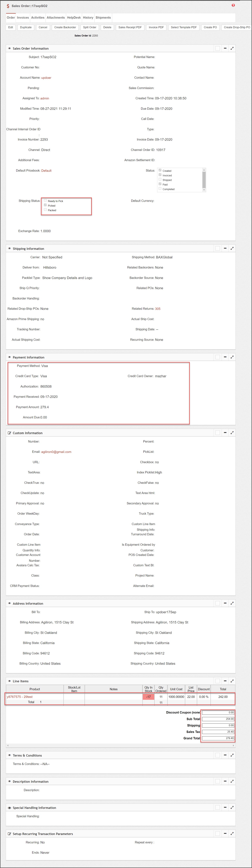Screen dimensions: 252x868
Task: Expand Sales Order Information to fullscreen
Action: [x=232, y=48]
